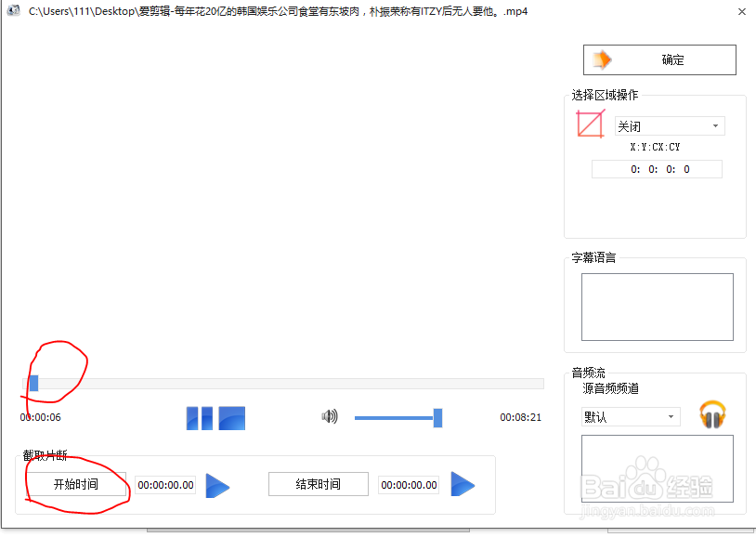Viewport: 756px width, 537px height.
Task: Click the start time 00:00:00.00 input field
Action: click(x=164, y=485)
